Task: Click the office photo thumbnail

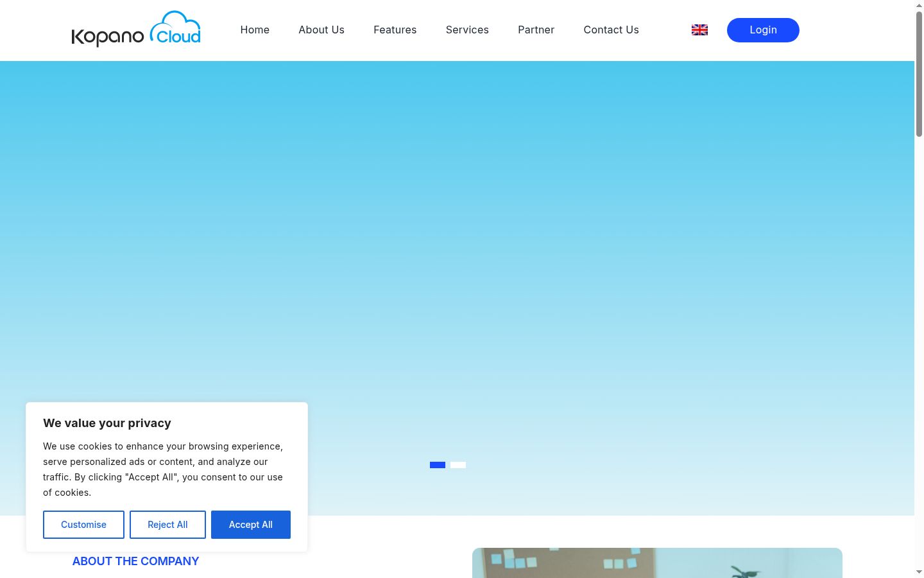Action: 657,563
